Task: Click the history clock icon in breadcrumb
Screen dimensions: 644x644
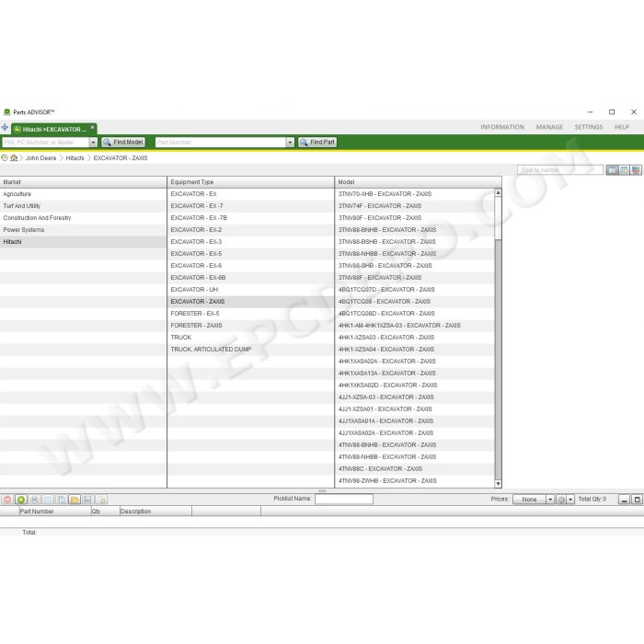Action: point(5,157)
